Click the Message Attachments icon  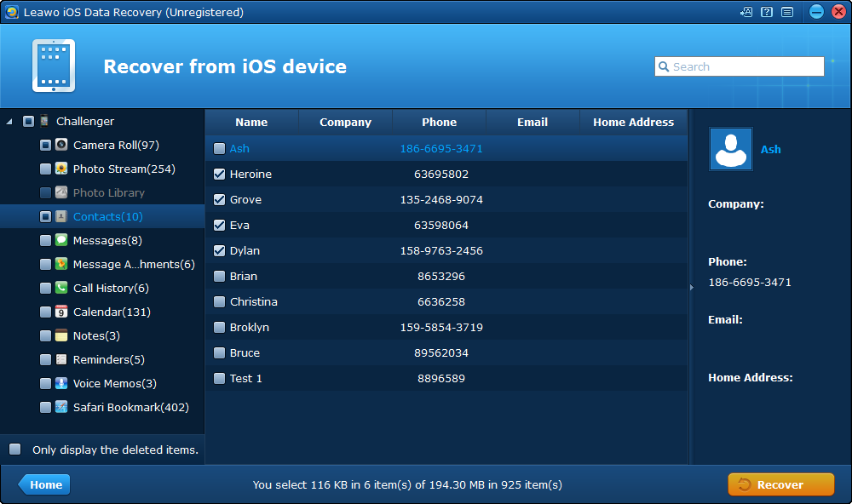(x=61, y=264)
